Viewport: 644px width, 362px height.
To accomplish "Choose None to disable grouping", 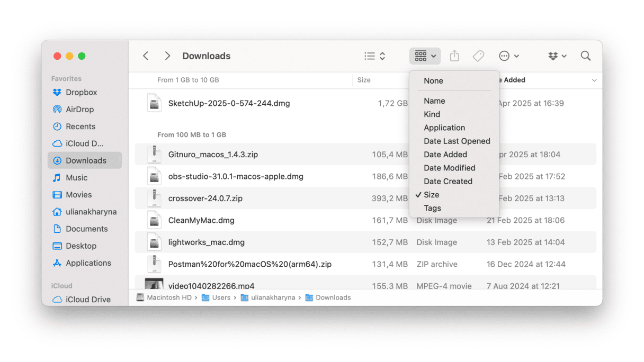I will pos(433,81).
